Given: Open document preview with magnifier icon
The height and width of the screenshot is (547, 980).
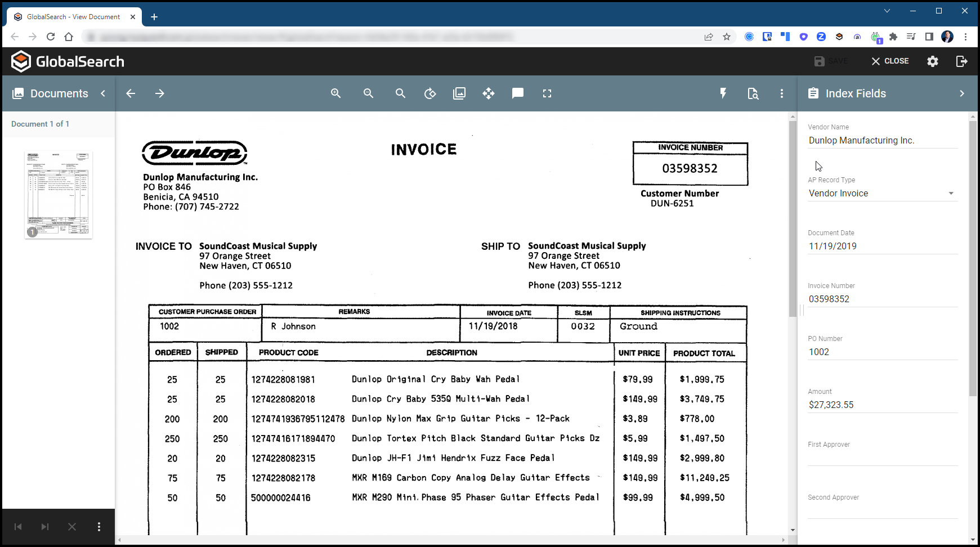Looking at the screenshot, I should click(x=753, y=93).
